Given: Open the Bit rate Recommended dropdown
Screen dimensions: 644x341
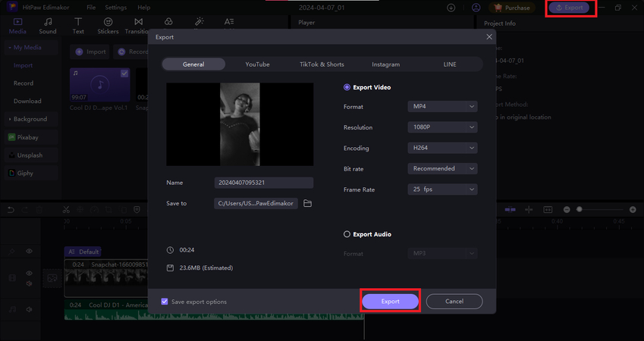Looking at the screenshot, I should coord(442,168).
